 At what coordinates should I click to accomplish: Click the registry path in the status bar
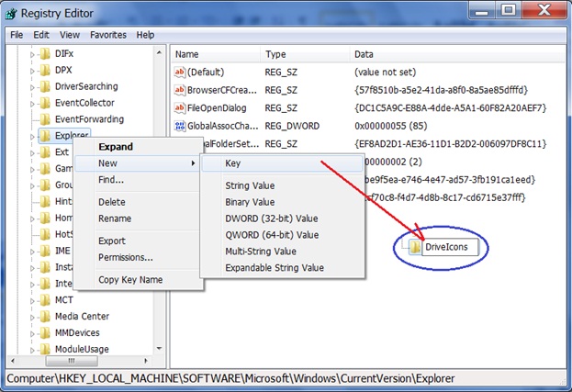[230, 378]
